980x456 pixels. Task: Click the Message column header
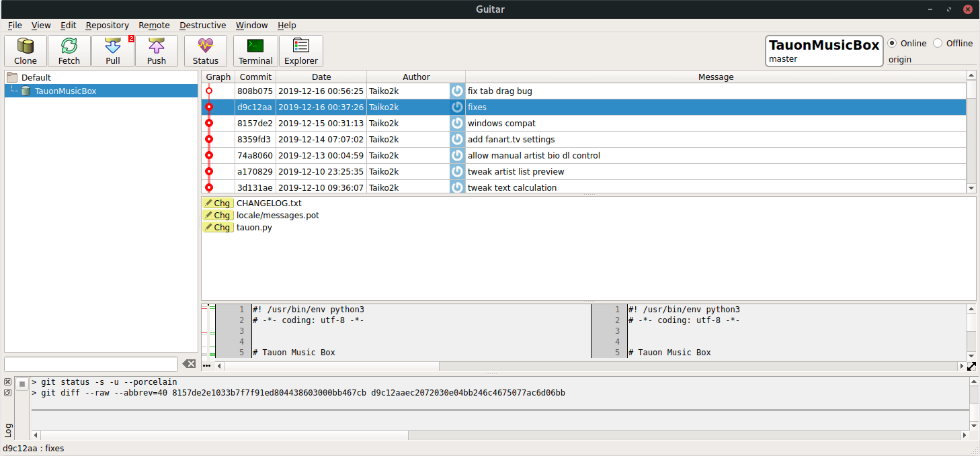tap(716, 77)
